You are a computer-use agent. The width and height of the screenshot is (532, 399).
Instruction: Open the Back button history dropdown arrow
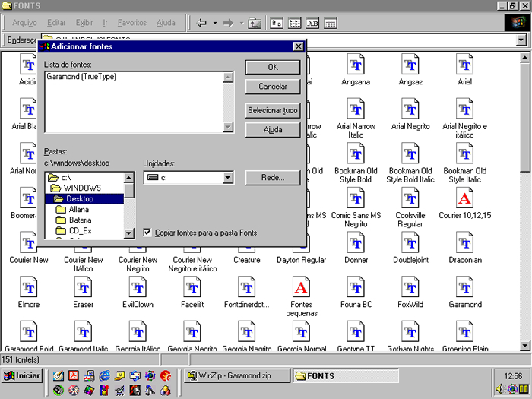coord(215,23)
